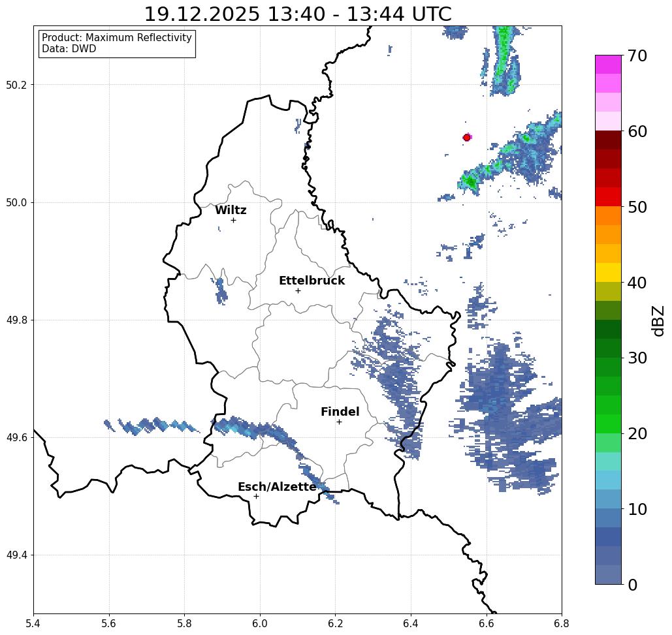Click the 49.8 latitude axis label

click(x=16, y=320)
